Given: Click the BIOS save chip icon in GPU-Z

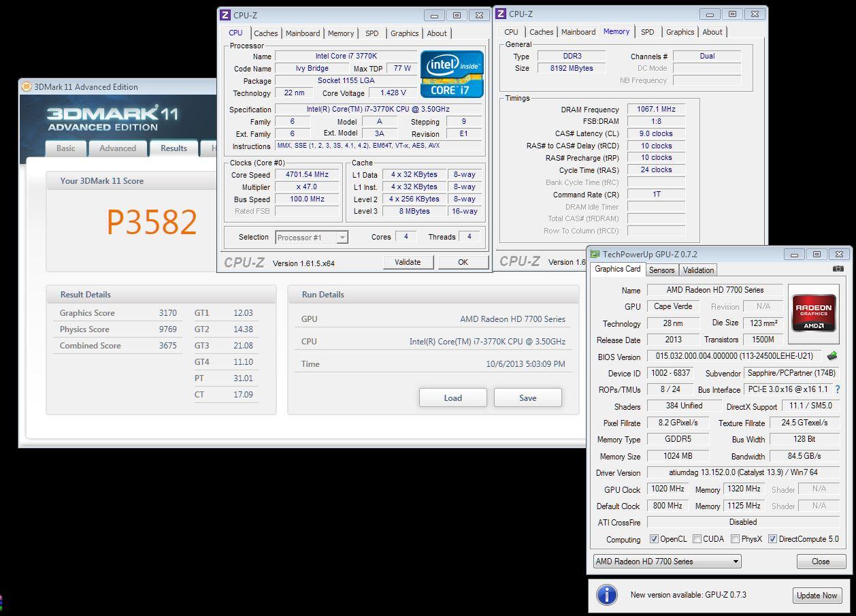Looking at the screenshot, I should (x=832, y=356).
